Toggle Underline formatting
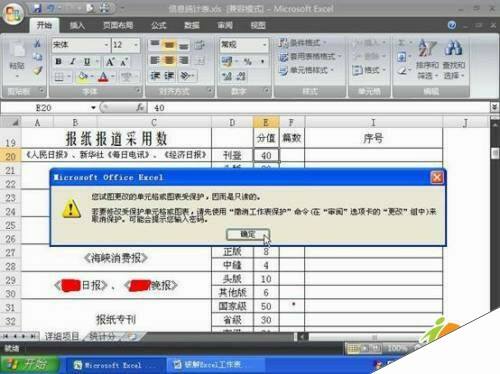The width and height of the screenshot is (500, 374). [87, 61]
